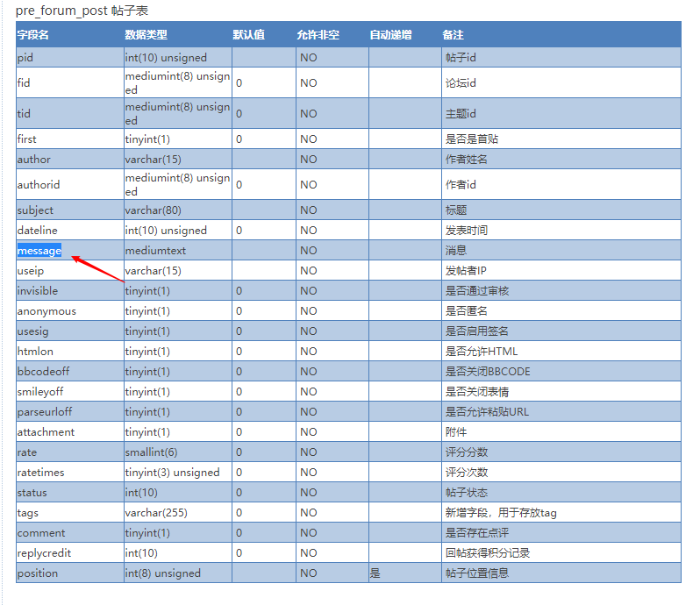Click the 'varchar(255)' data type cell
The width and height of the screenshot is (700, 605).
click(x=178, y=512)
